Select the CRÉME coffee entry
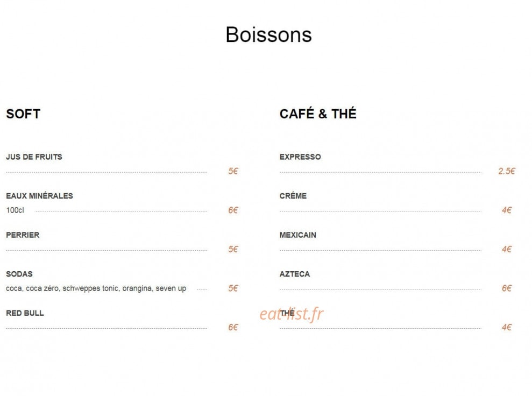The image size is (532, 396). click(x=293, y=195)
